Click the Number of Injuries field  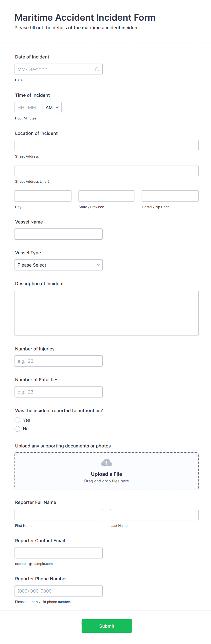pos(59,361)
